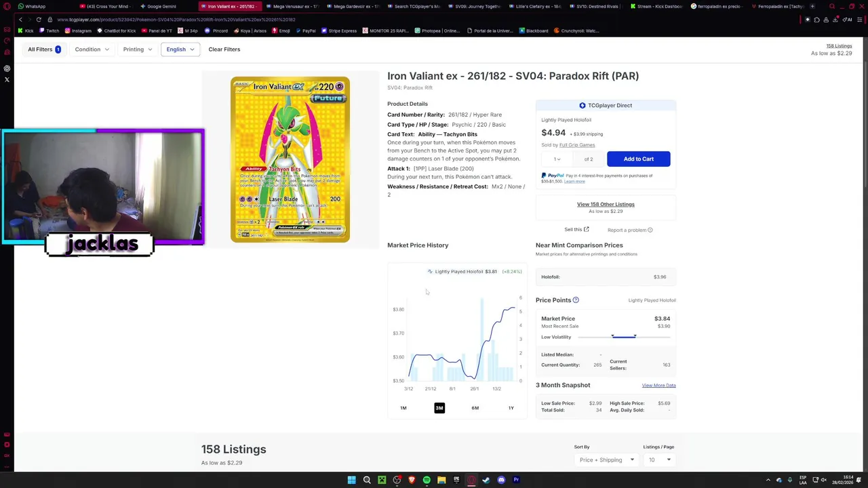Image resolution: width=868 pixels, height=488 pixels.
Task: Open Steam from the taskbar
Action: point(486,480)
